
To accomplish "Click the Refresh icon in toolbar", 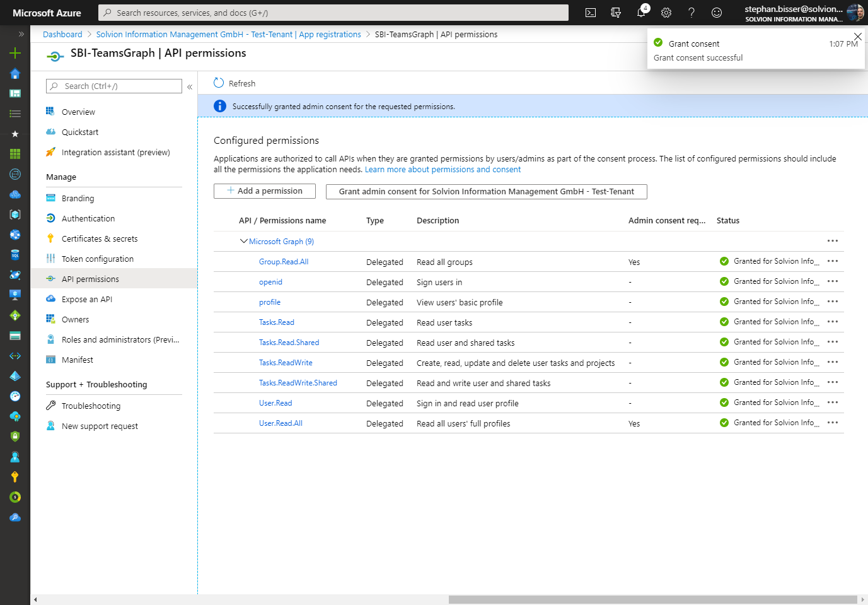I will pos(219,83).
